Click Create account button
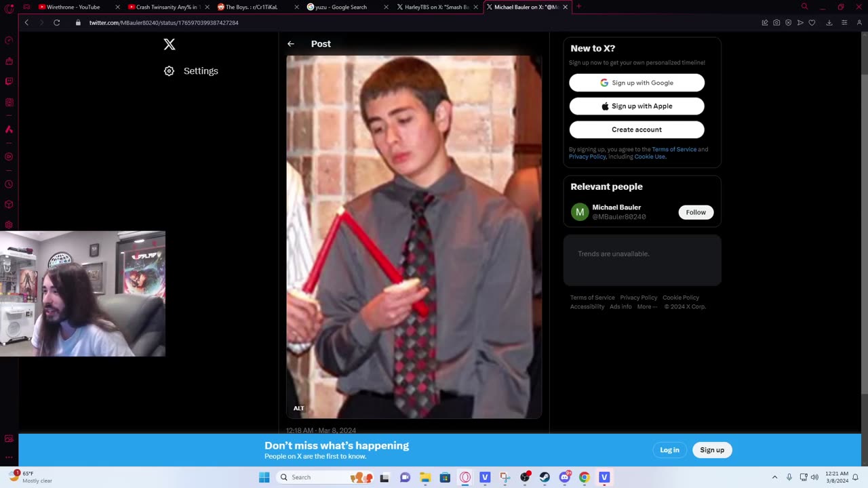868x488 pixels. point(637,129)
